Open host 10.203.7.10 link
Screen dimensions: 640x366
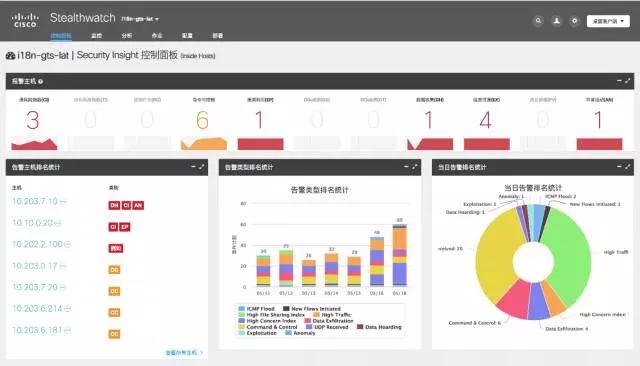click(35, 201)
